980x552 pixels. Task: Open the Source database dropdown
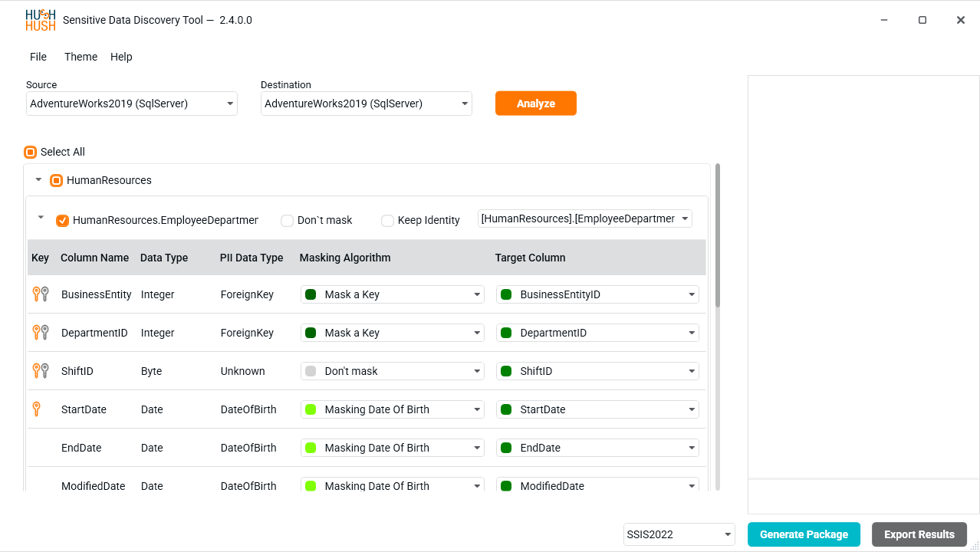point(131,103)
